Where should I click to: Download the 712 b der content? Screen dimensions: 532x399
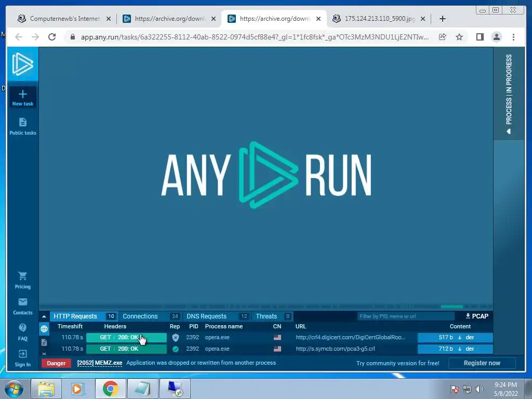(x=455, y=349)
